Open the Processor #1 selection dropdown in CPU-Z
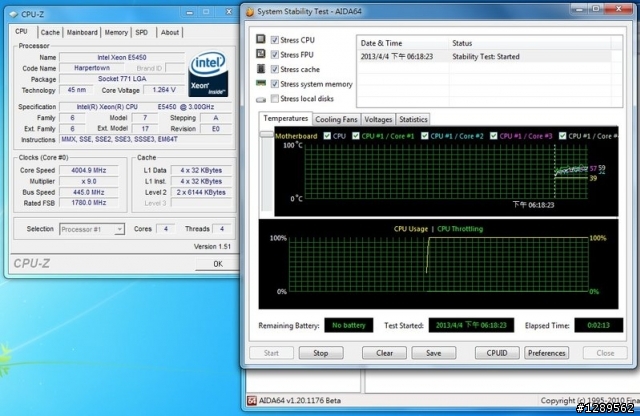 92,229
